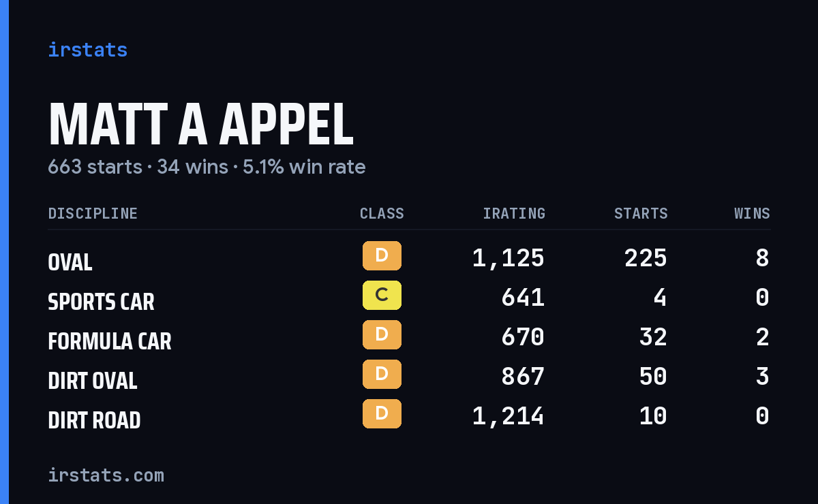Image resolution: width=818 pixels, height=504 pixels.
Task: Sort by the iRating column header
Action: click(x=514, y=213)
